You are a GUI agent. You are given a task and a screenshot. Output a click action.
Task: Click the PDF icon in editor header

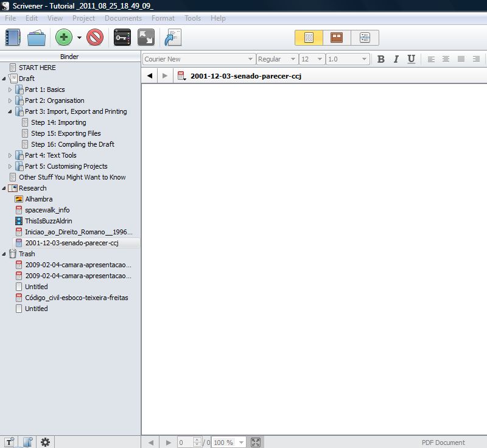pos(181,75)
